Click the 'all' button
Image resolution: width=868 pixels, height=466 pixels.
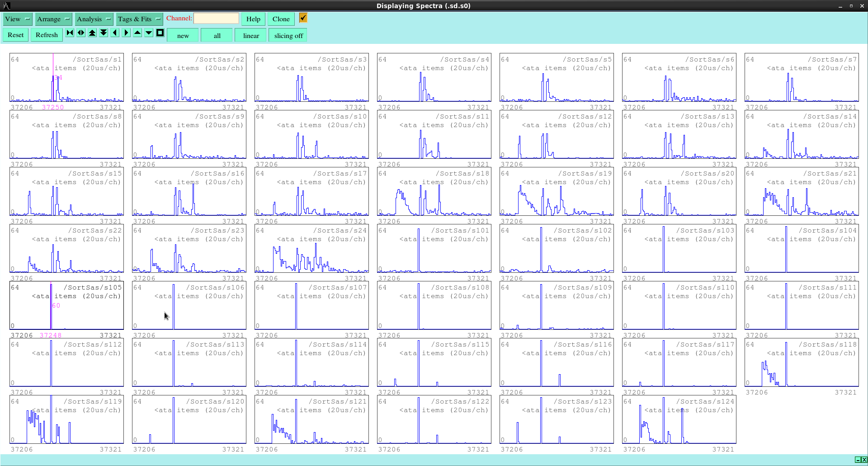tap(217, 36)
